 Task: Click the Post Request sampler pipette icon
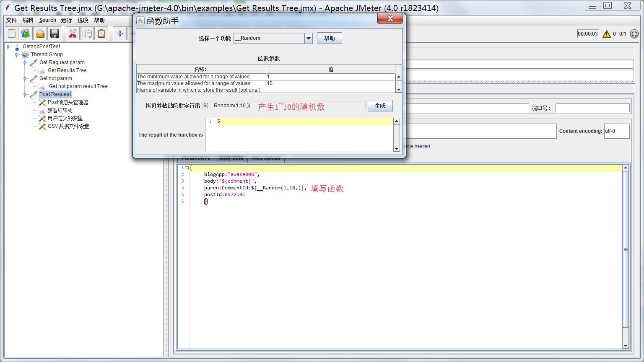pos(34,94)
